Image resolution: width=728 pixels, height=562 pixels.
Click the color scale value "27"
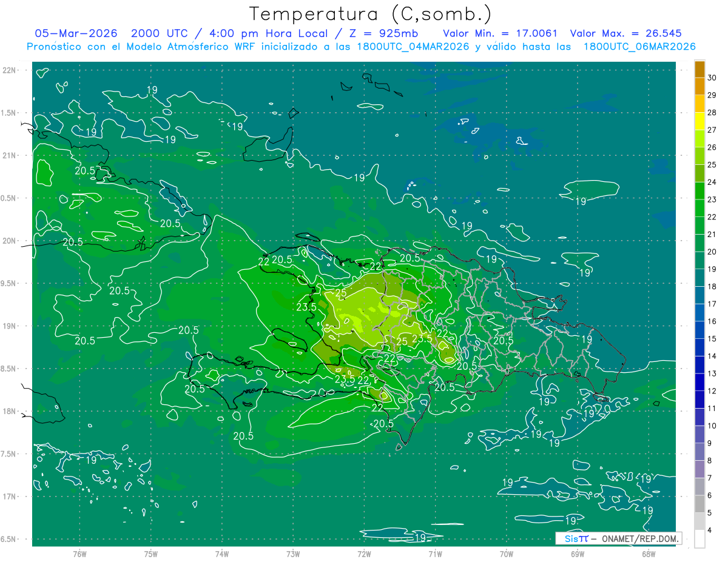point(712,130)
